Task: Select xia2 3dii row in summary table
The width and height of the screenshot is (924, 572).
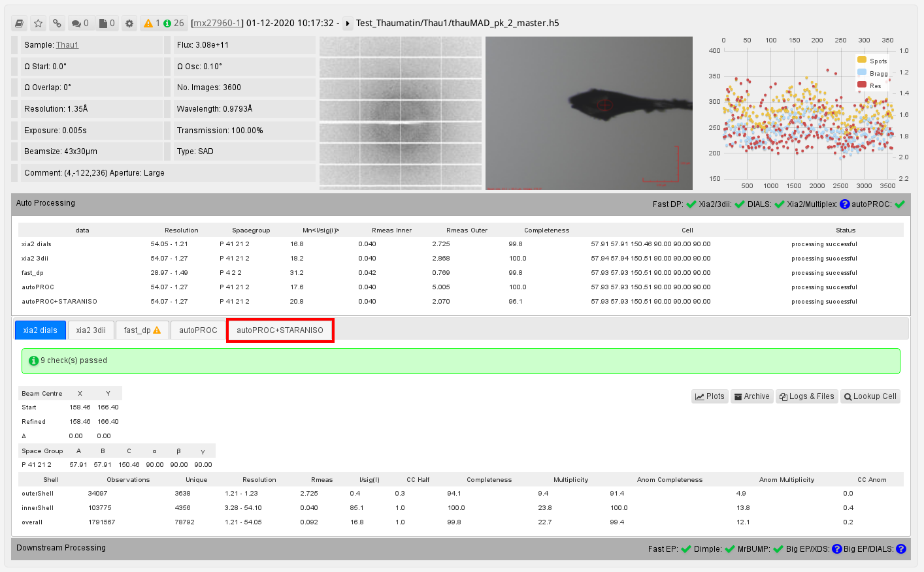Action: tap(461, 259)
